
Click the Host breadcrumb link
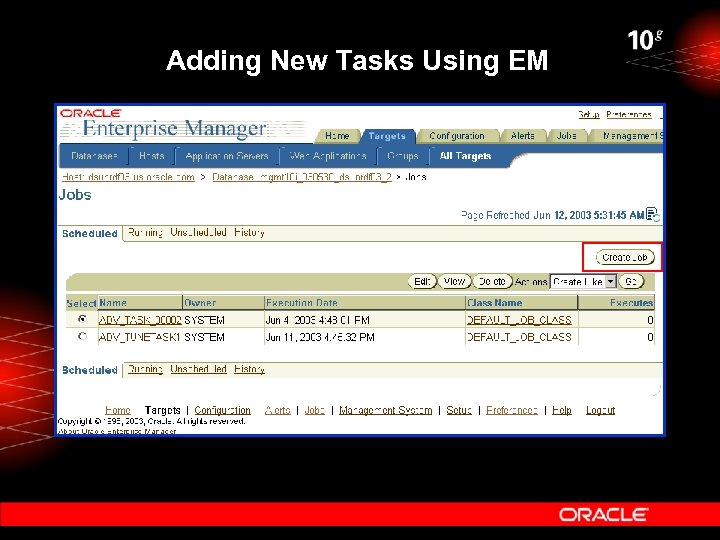tap(128, 177)
